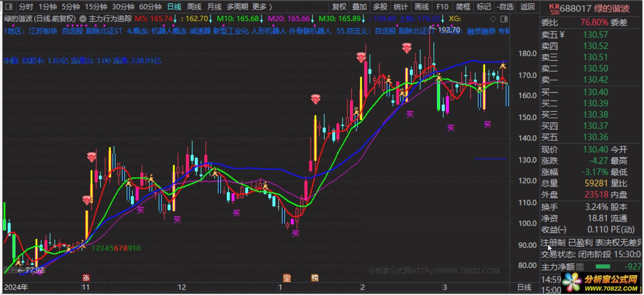This screenshot has width=644, height=295.
Task: Click month marker 12 on time axis
Action: [x=182, y=287]
